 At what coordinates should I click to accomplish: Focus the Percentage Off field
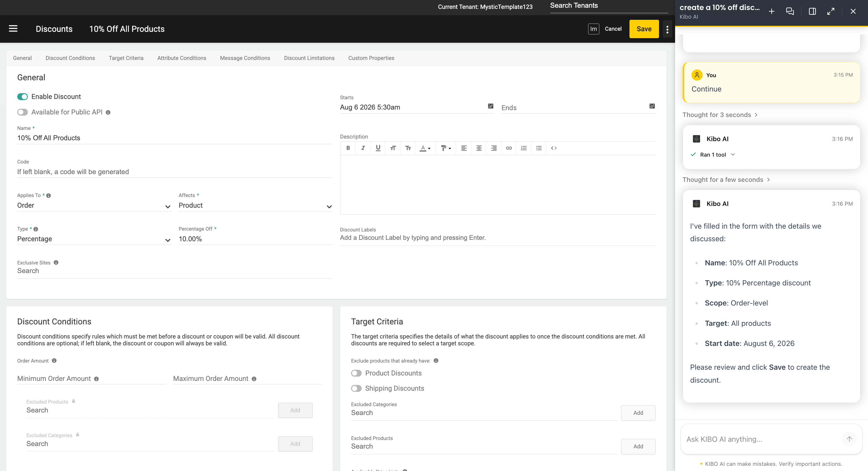click(255, 239)
